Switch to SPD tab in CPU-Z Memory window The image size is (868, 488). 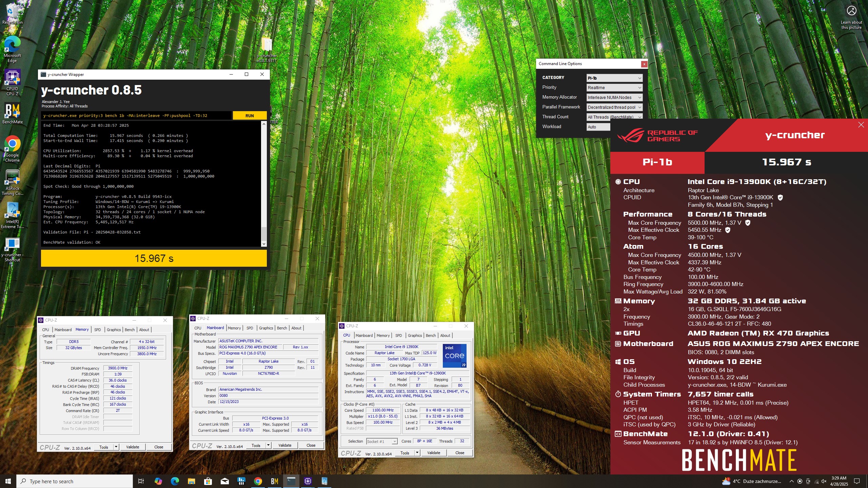point(97,330)
